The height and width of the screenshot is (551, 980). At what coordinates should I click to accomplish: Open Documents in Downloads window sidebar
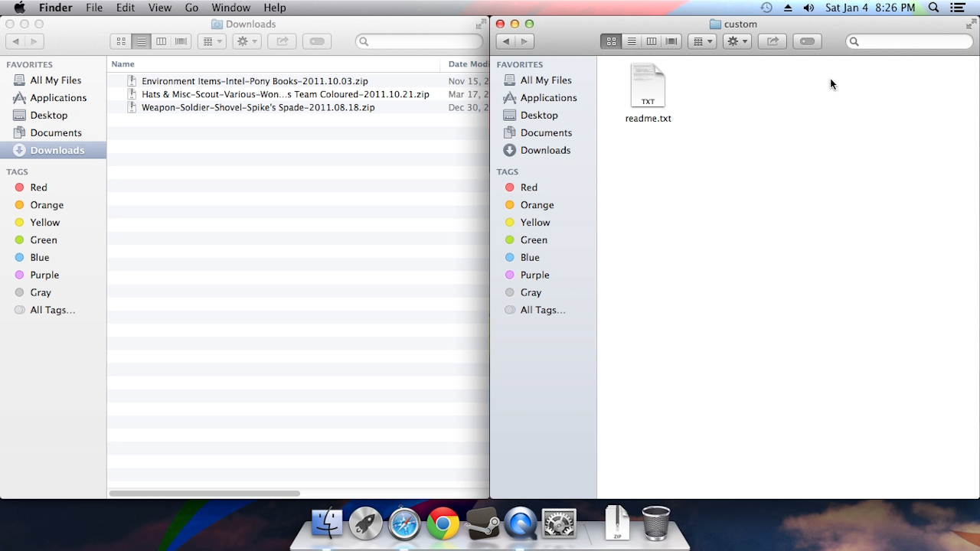[56, 133]
